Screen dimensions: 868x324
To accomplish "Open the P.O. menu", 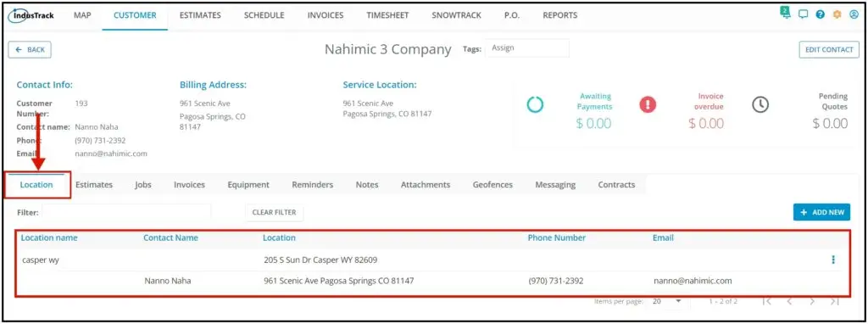I will pyautogui.click(x=511, y=15).
